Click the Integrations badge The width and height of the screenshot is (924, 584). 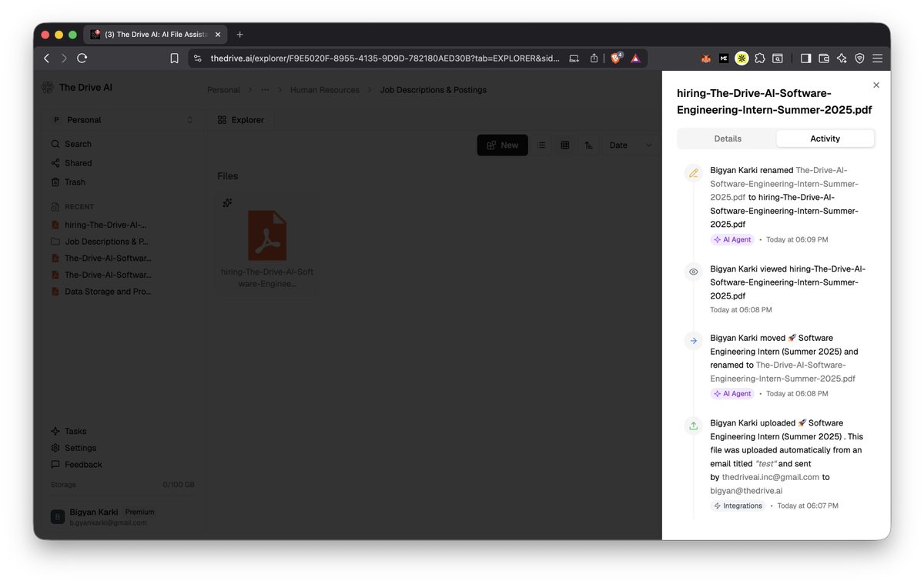point(738,506)
